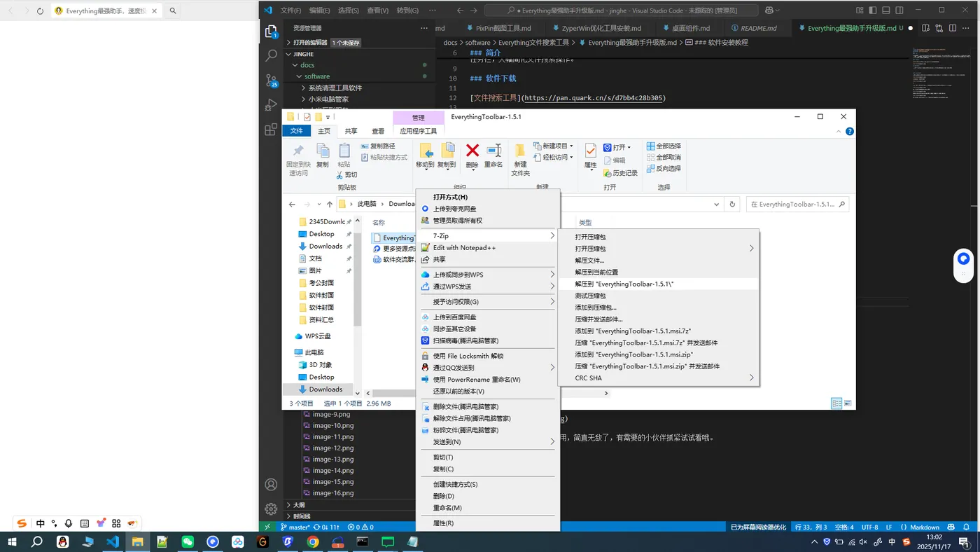Toggle Sogou Chinese/English input mode
Screen dimensions: 980x552
tap(41, 523)
